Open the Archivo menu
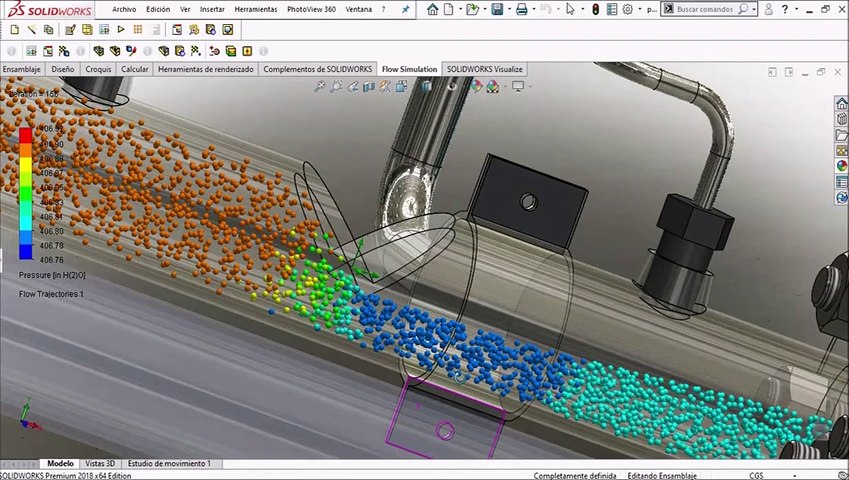 pos(124,9)
